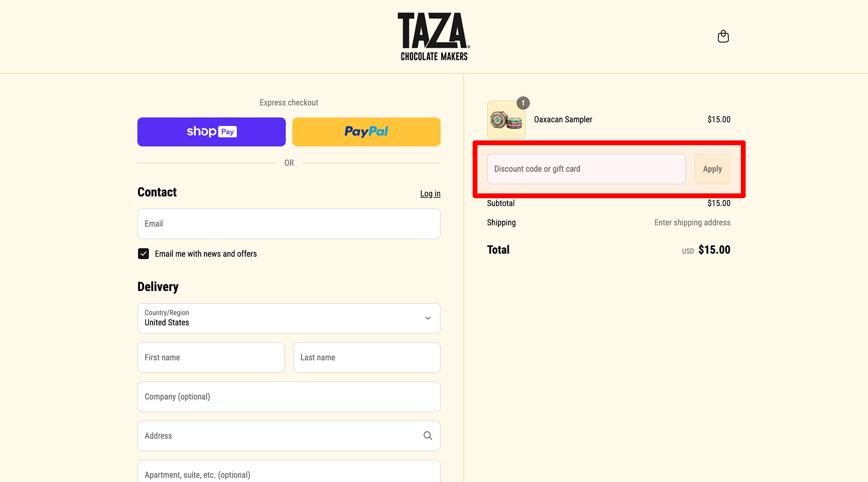Click Log in to your account
The height and width of the screenshot is (482, 868).
(430, 193)
